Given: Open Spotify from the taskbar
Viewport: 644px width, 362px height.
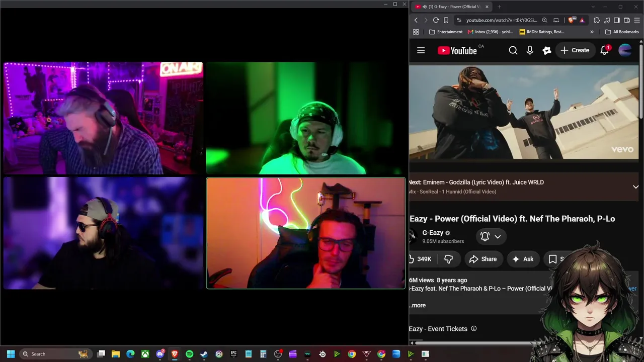Looking at the screenshot, I should click(189, 354).
